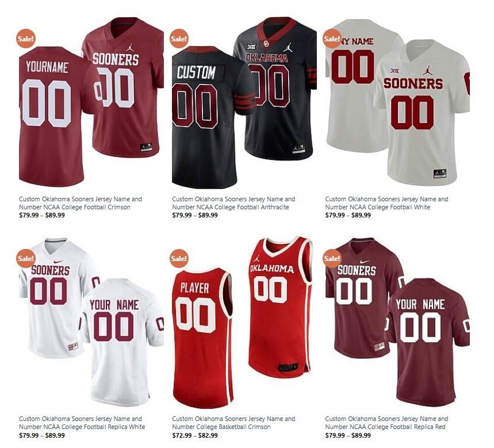Open the Replica Red YOUR NAME jersey image
This screenshot has height=448, width=494.
397,322
